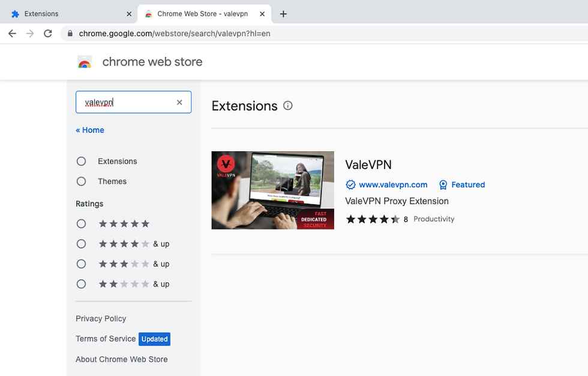588x376 pixels.
Task: Go to « Home link
Action: (90, 130)
